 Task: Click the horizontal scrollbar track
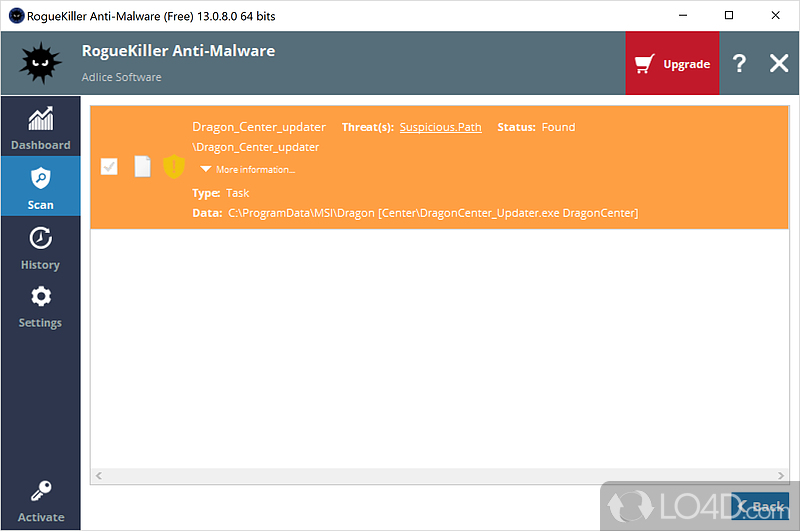tap(440, 475)
